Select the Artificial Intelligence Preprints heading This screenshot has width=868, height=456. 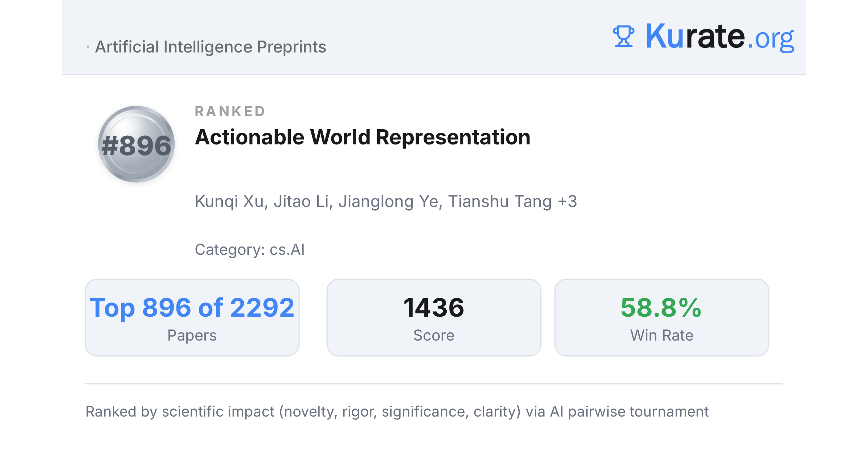210,47
